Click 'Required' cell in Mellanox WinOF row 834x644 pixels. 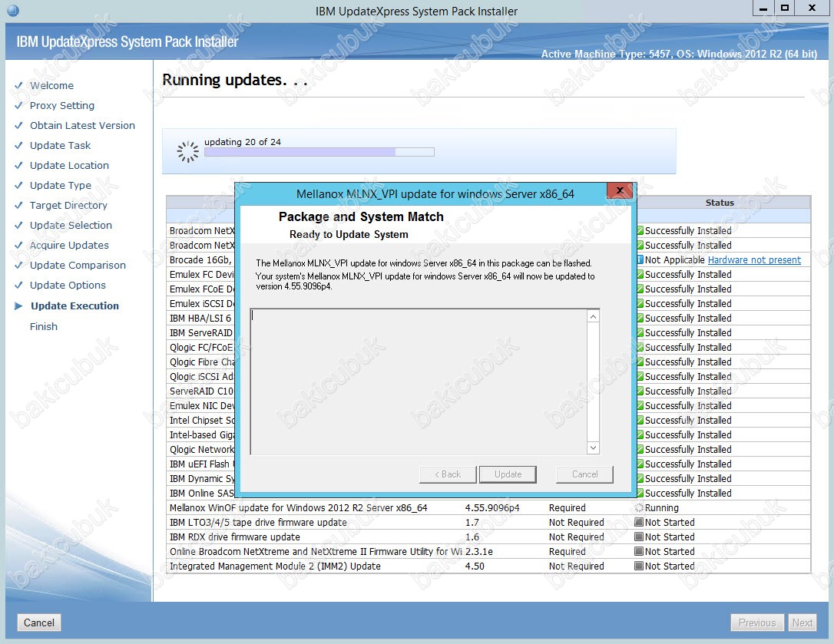pos(567,508)
